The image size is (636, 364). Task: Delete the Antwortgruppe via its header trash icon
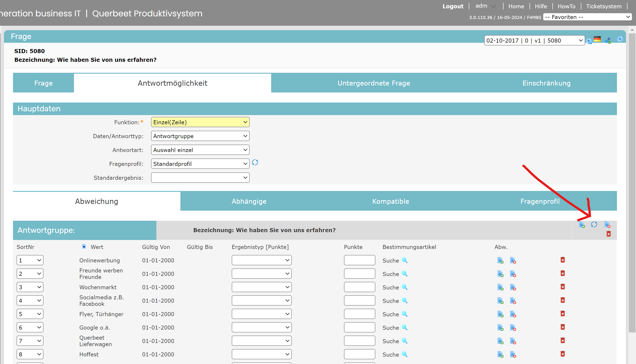click(608, 234)
